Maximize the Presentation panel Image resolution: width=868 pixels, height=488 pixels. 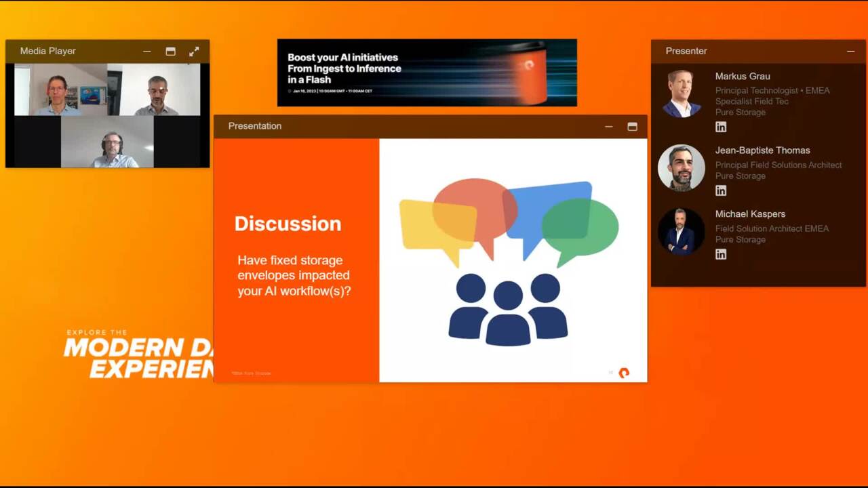tap(632, 127)
